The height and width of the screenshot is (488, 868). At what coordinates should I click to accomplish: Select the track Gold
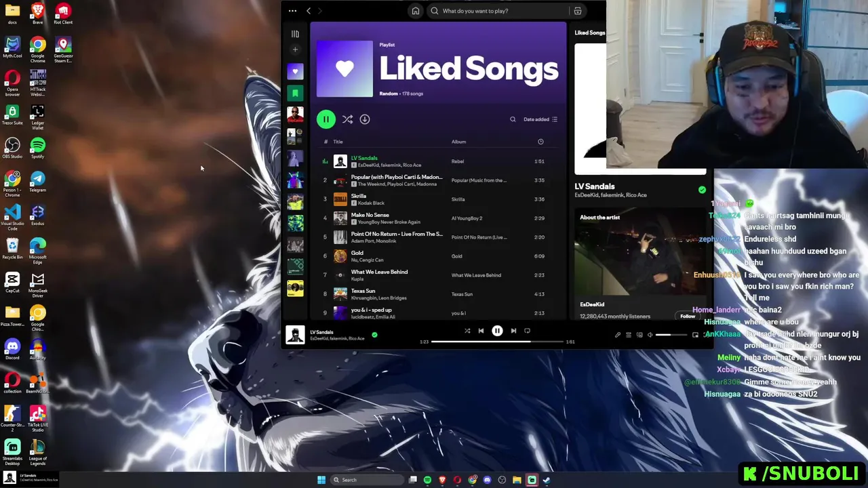[437, 256]
